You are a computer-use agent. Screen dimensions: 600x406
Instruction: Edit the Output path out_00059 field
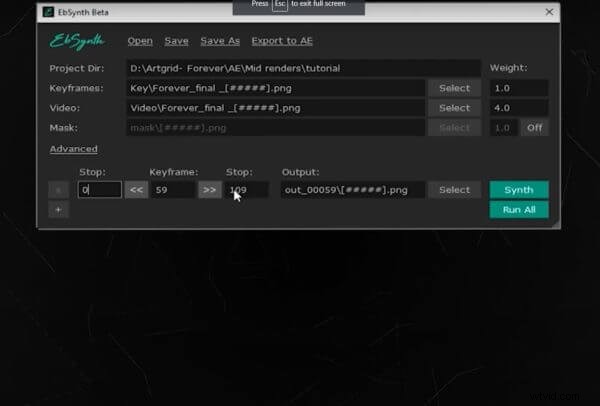point(353,190)
